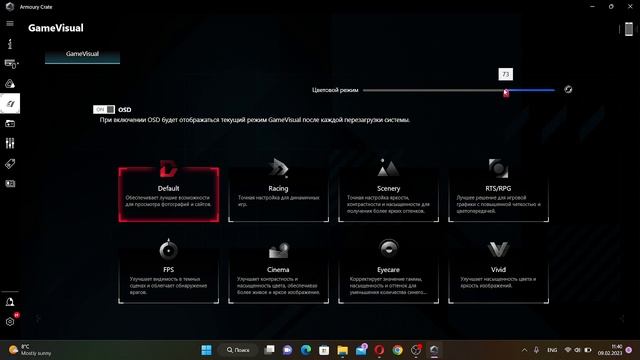Open the News sidebar icon
The image size is (640, 360).
point(10,184)
